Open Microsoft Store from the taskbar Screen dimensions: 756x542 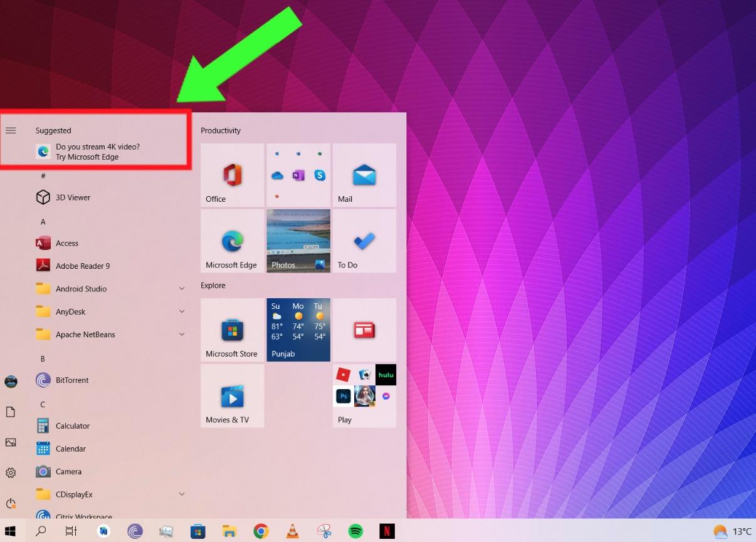pyautogui.click(x=198, y=531)
